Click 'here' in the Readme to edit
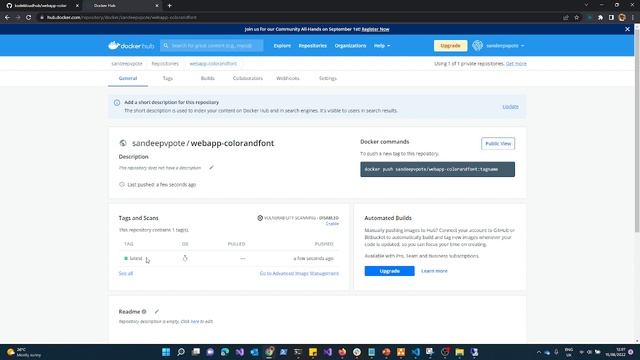This screenshot has height=360, width=640. [195, 322]
